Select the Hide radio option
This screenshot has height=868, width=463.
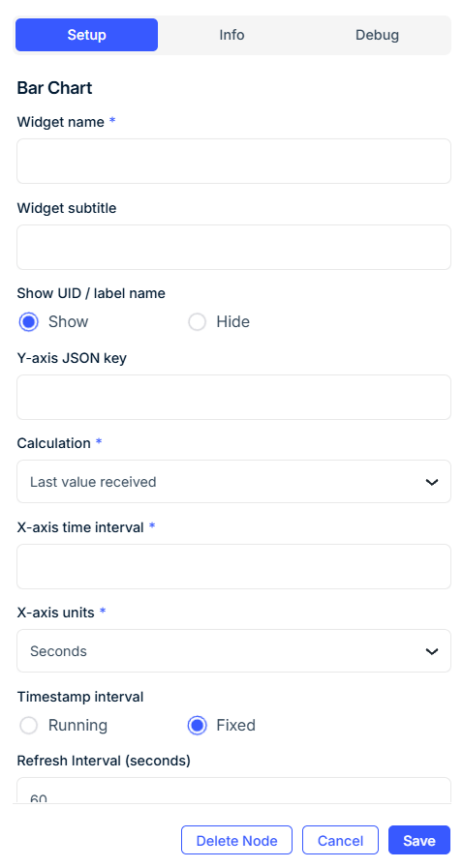[198, 321]
